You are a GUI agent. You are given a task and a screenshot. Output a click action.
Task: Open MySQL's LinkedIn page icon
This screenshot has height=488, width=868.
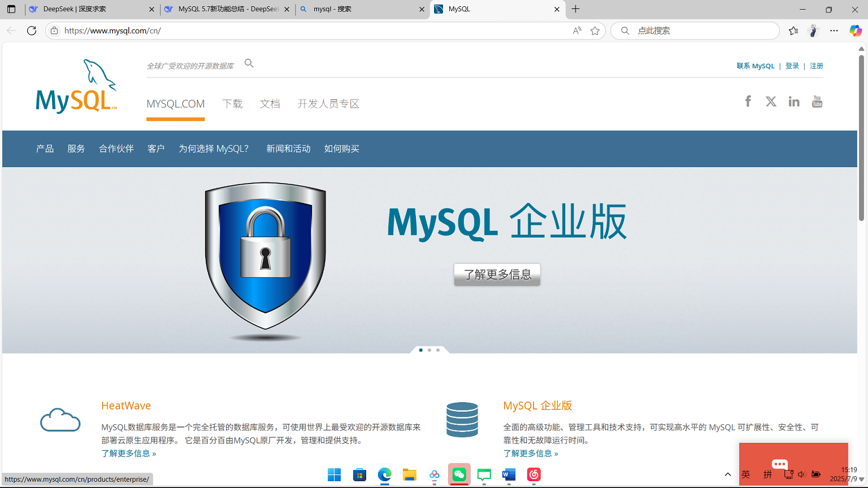pyautogui.click(x=794, y=101)
